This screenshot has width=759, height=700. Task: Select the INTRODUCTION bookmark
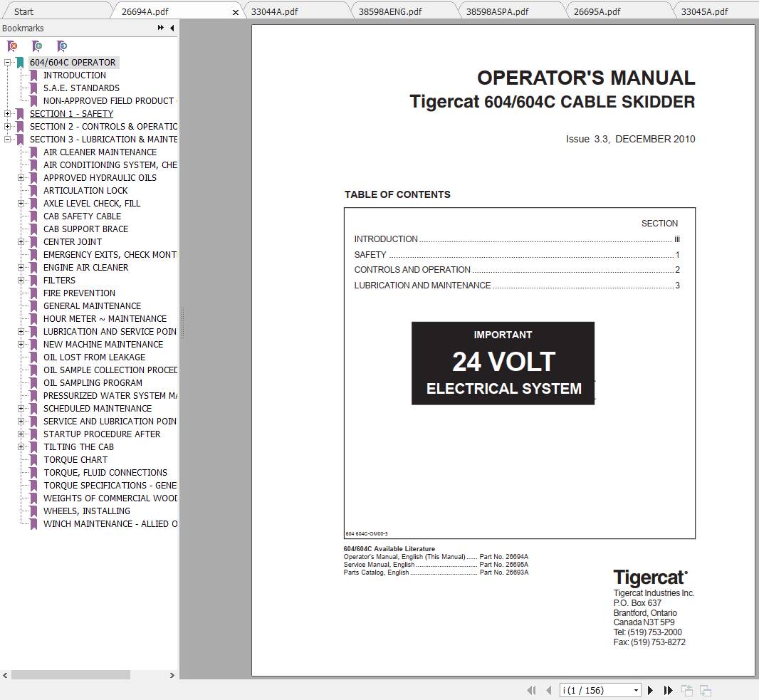(x=75, y=75)
